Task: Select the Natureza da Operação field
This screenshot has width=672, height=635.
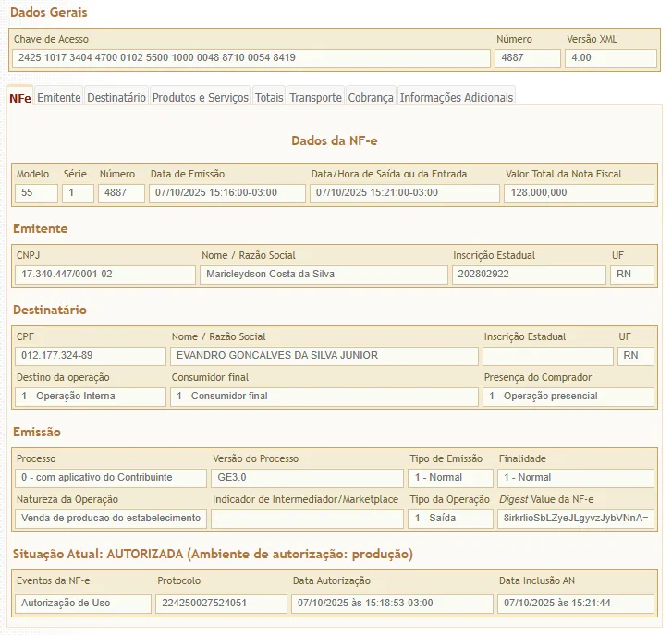Action: pos(111,519)
